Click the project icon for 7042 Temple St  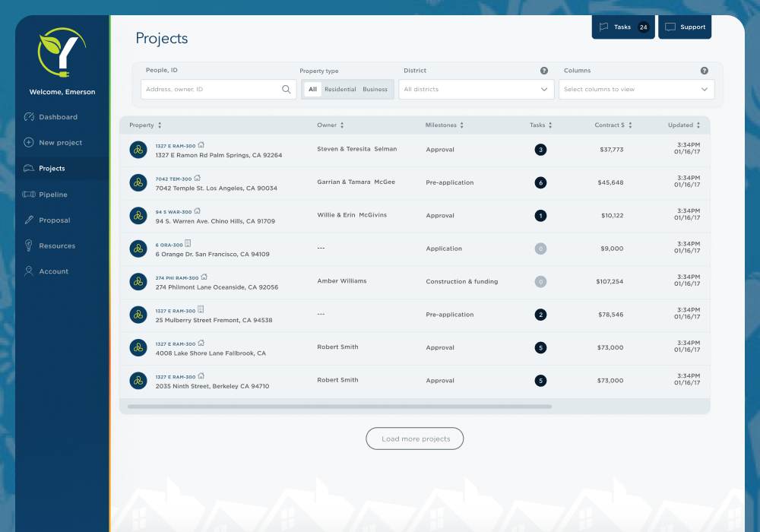pyautogui.click(x=138, y=182)
